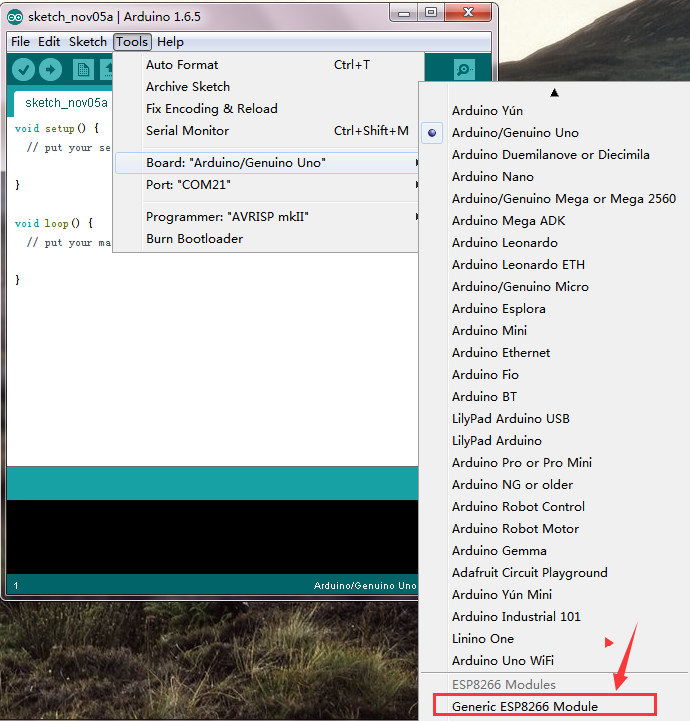Open the Serial Monitor magnifier icon
Viewport: 690px width, 721px height.
pos(464,70)
